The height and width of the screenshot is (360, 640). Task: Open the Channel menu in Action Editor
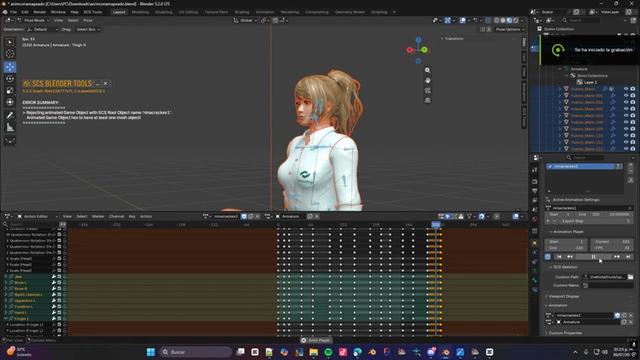(x=116, y=216)
